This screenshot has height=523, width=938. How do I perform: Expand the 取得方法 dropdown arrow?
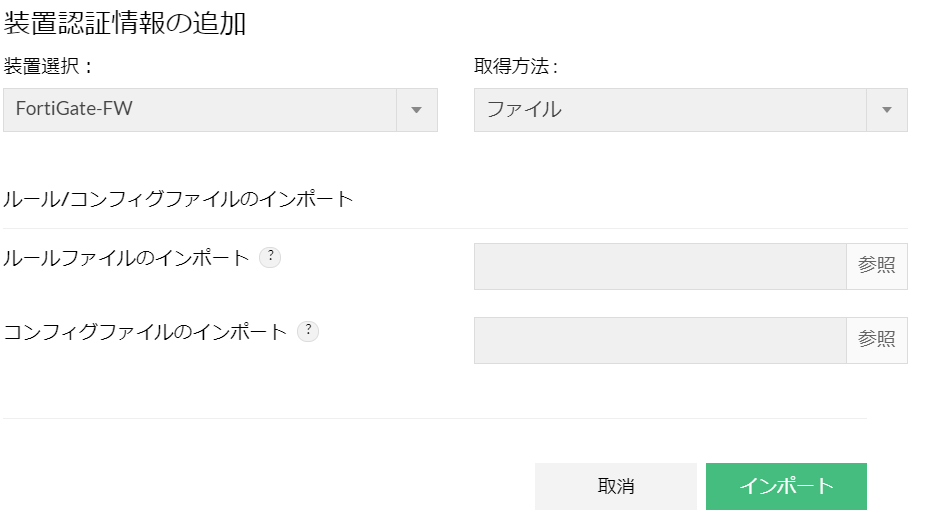[x=886, y=110]
